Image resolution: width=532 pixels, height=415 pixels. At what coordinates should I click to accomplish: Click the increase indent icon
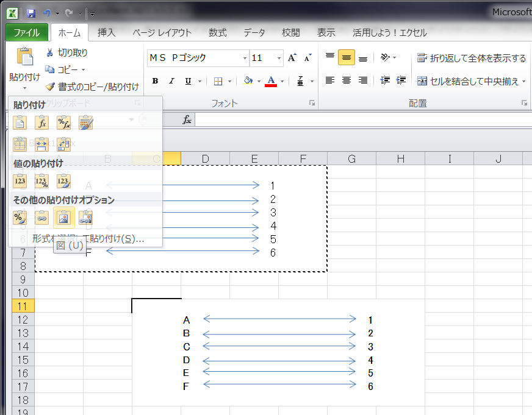(401, 80)
